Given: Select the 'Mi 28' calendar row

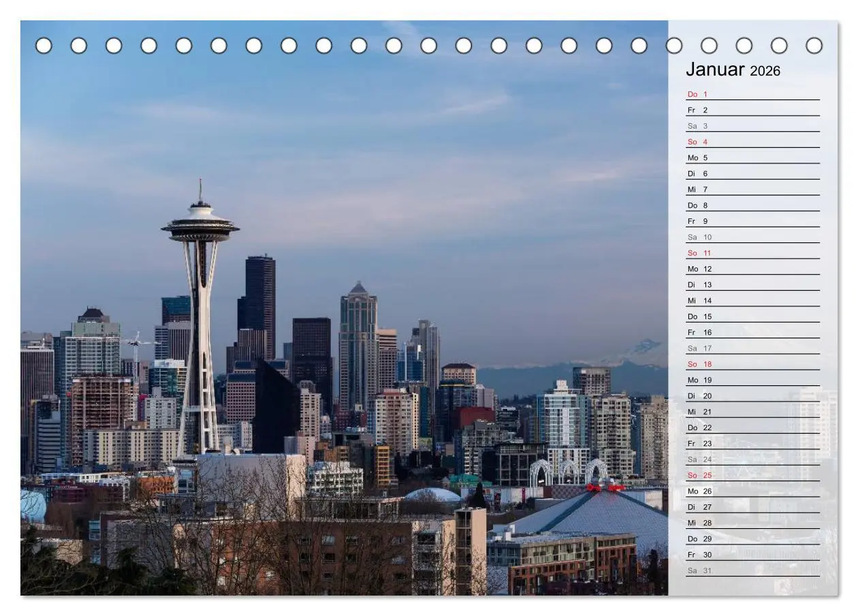Looking at the screenshot, I should (x=752, y=523).
